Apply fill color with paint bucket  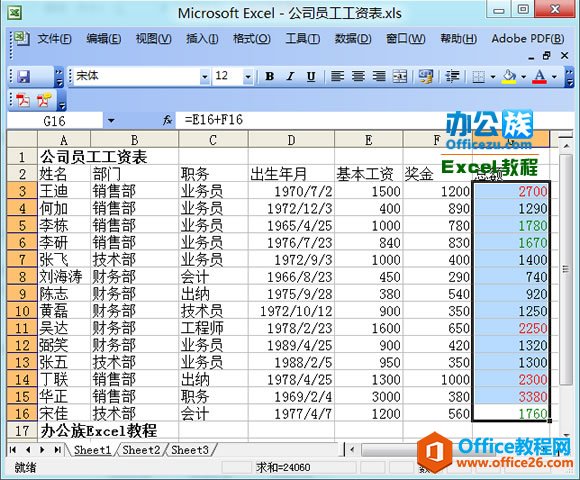pyautogui.click(x=509, y=77)
